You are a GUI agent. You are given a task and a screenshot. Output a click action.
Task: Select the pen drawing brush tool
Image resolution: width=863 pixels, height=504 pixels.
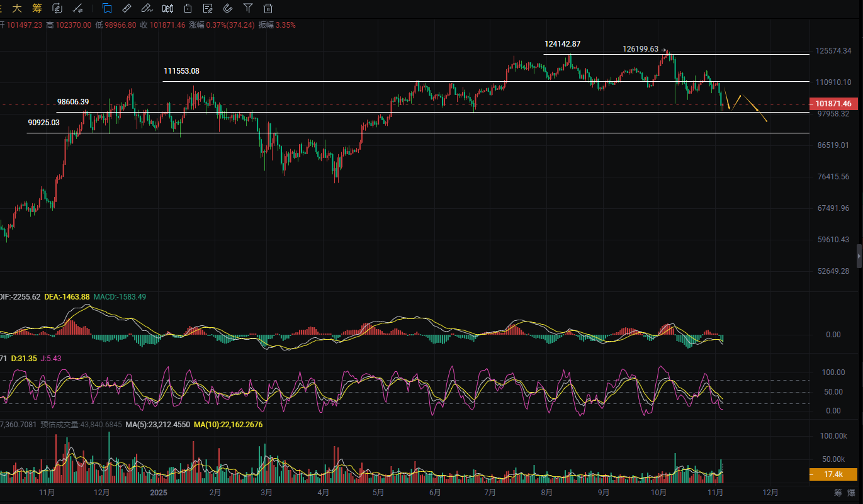click(x=147, y=8)
